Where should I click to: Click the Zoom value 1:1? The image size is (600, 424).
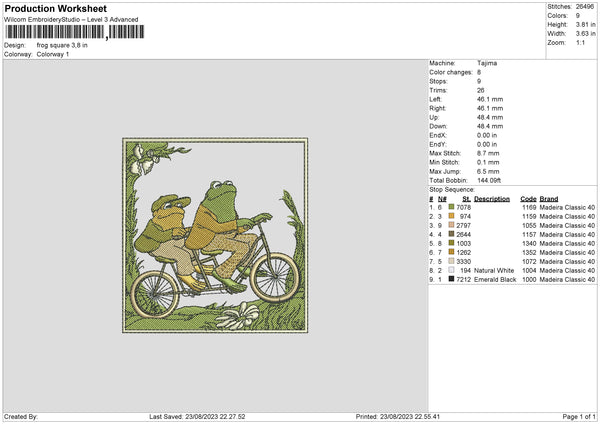tap(580, 42)
